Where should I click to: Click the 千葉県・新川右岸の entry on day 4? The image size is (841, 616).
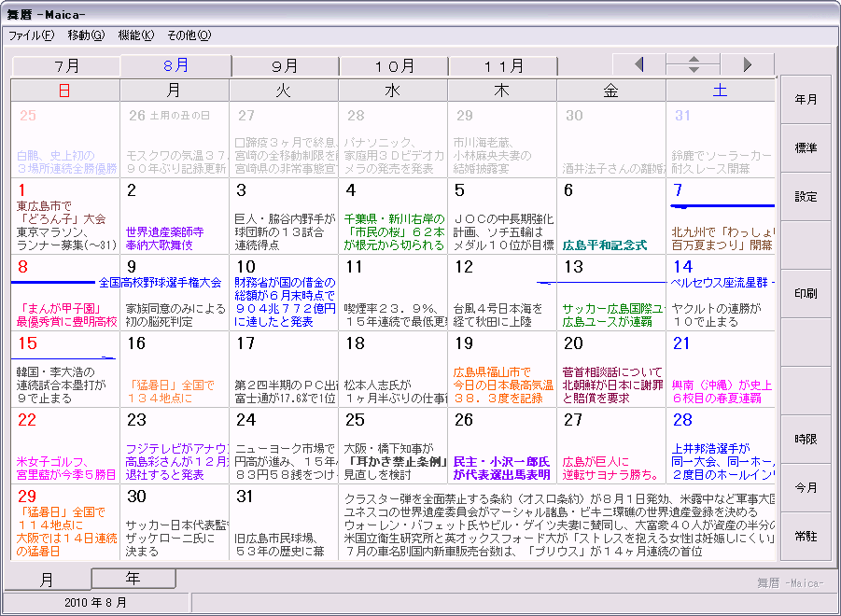(395, 232)
